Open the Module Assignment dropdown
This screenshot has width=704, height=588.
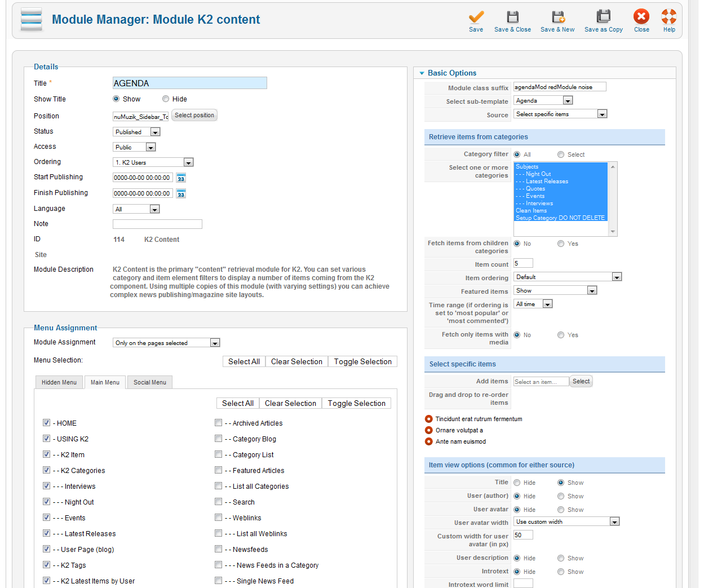click(x=166, y=343)
